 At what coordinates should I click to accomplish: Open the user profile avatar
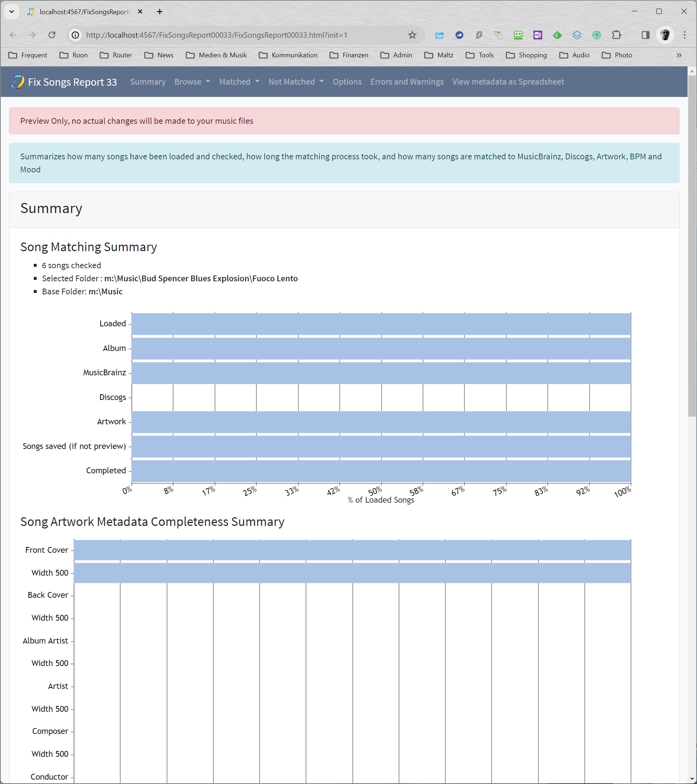(x=665, y=35)
